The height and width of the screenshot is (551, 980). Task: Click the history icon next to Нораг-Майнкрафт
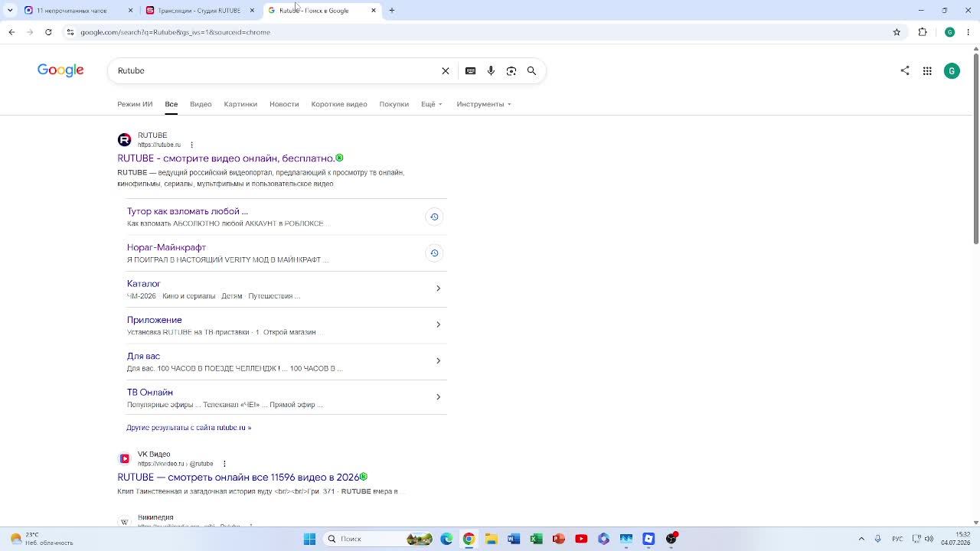(434, 253)
